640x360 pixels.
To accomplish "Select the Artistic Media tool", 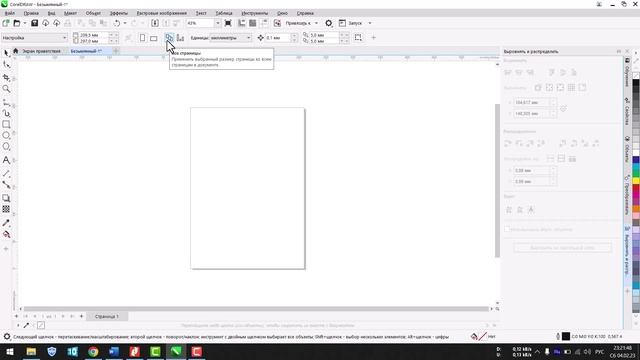I will [6, 113].
